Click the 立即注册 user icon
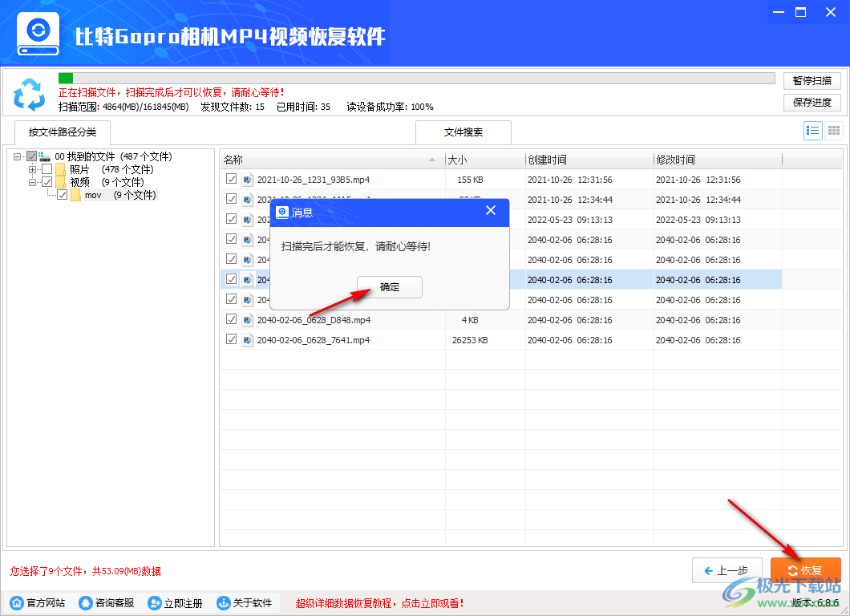Screen dimensions: 850x616 point(155,603)
